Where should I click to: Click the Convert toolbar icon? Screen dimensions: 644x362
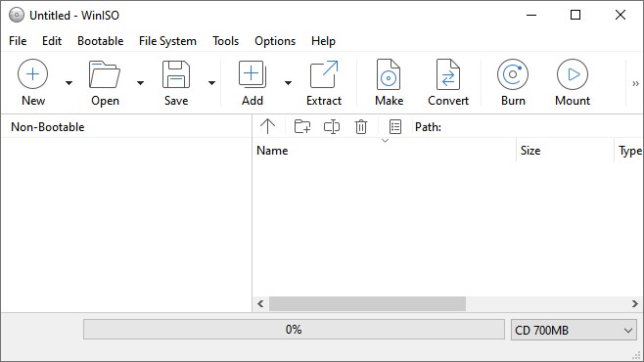[x=447, y=74]
